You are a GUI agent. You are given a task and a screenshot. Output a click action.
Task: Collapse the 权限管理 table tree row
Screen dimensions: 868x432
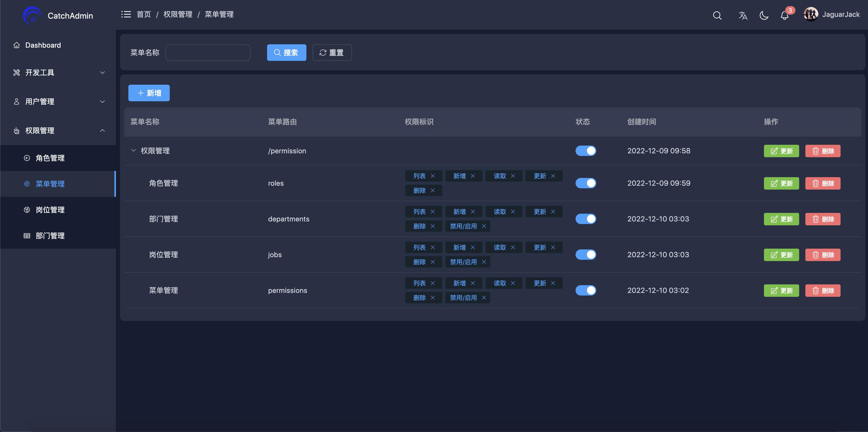(134, 150)
